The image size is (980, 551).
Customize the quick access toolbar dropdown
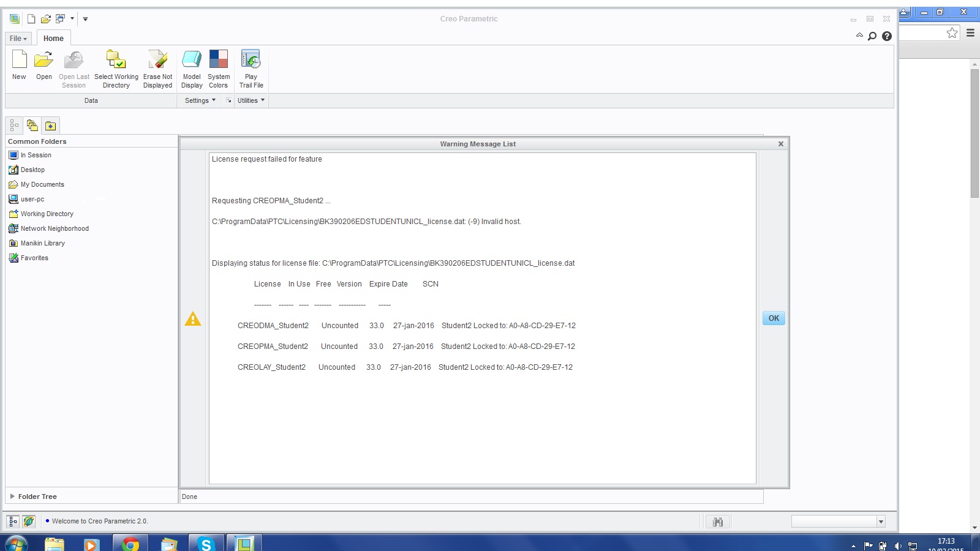click(x=85, y=19)
